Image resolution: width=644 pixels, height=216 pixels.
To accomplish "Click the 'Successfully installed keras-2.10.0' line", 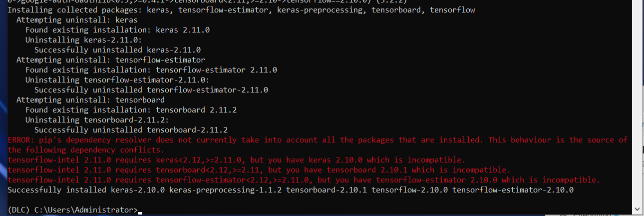I will [x=291, y=190].
